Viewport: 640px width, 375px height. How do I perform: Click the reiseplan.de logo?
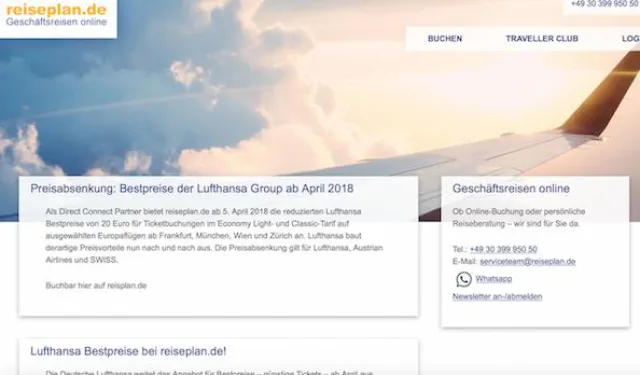coord(56,15)
